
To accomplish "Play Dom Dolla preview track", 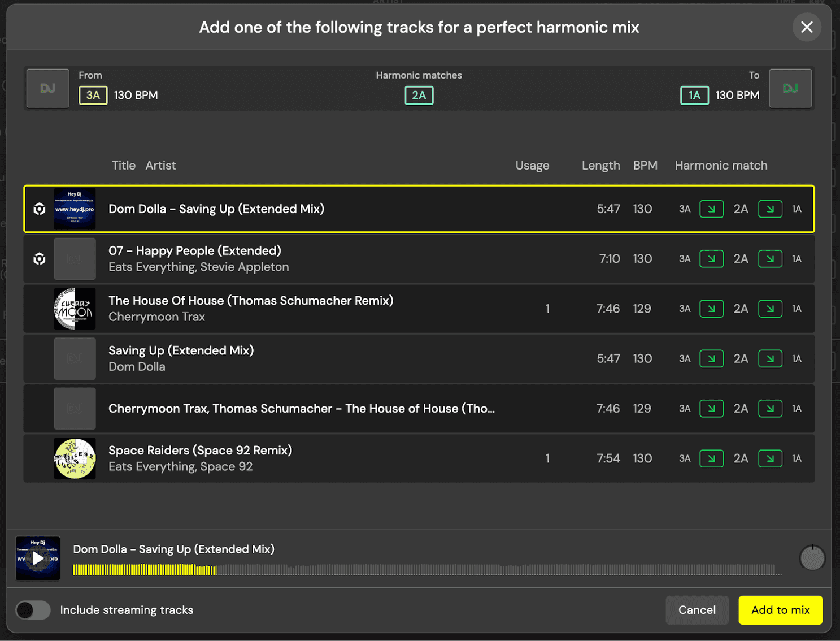I will (x=38, y=558).
